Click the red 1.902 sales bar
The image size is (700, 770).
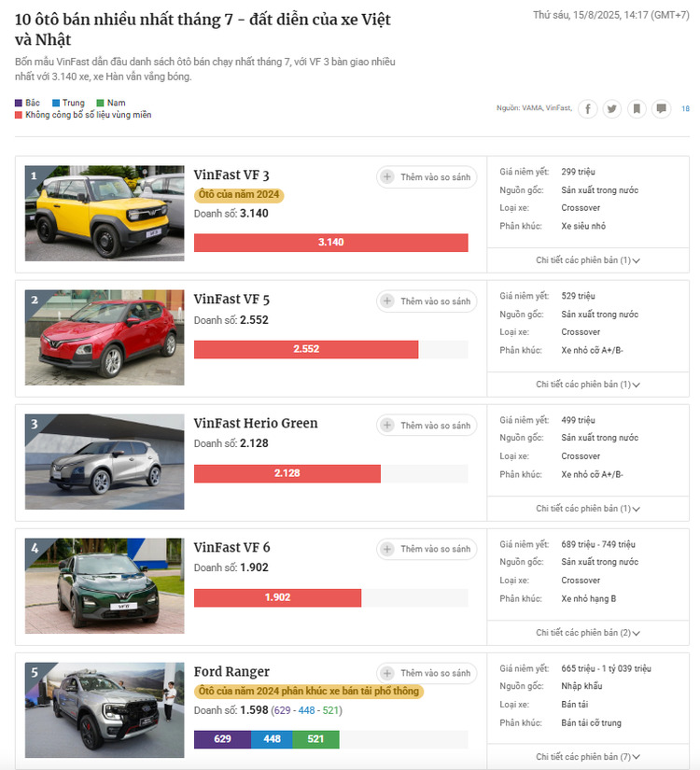coord(277,597)
